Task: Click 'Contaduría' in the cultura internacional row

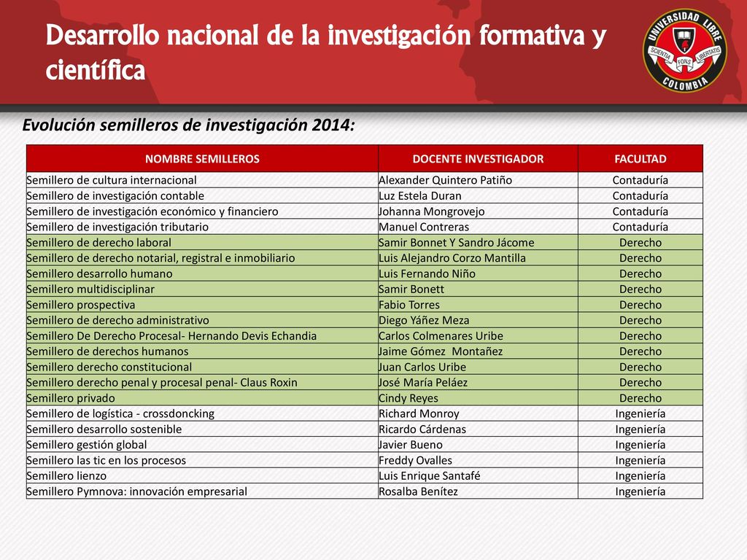Action: click(x=640, y=180)
